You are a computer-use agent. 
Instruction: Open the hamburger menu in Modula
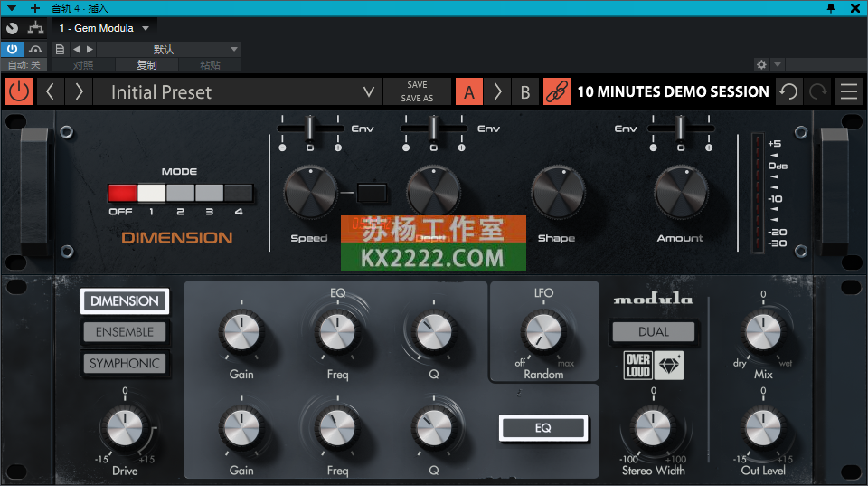(849, 91)
